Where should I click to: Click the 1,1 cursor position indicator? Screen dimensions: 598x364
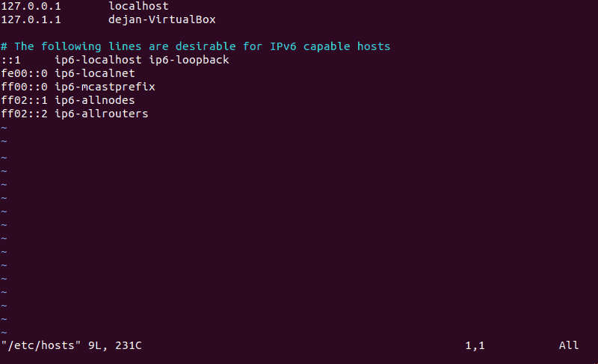[x=475, y=346]
